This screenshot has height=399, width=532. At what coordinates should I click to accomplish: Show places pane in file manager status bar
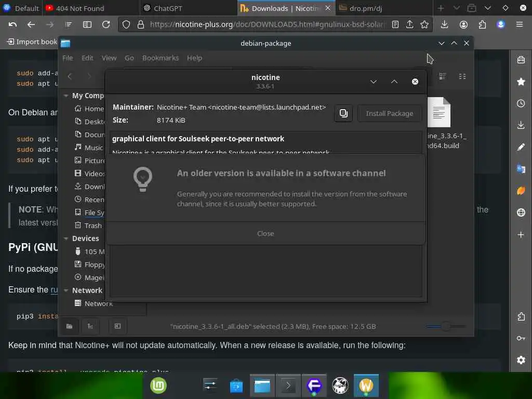70,326
